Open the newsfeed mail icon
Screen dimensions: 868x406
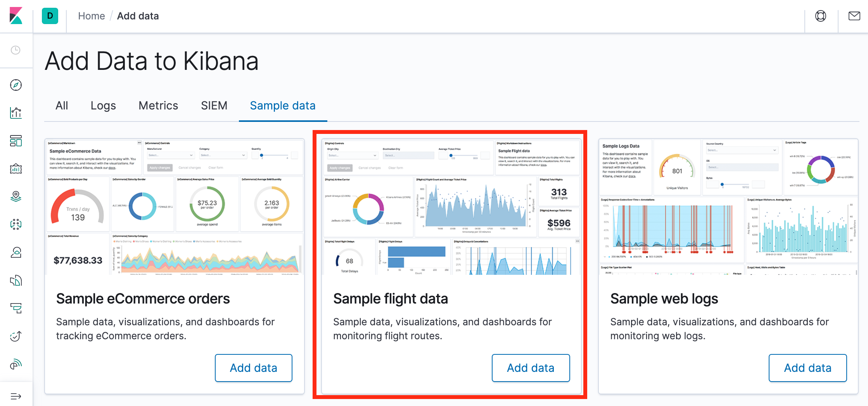(854, 16)
